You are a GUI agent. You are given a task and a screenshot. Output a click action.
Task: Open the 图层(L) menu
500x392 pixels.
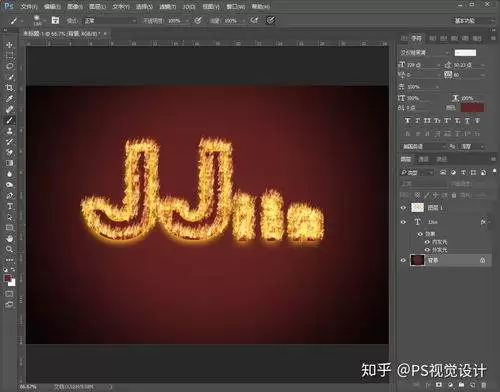click(x=97, y=7)
